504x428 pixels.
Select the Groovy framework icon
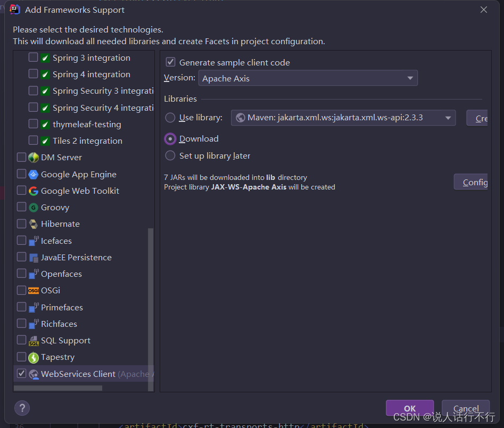pos(33,207)
